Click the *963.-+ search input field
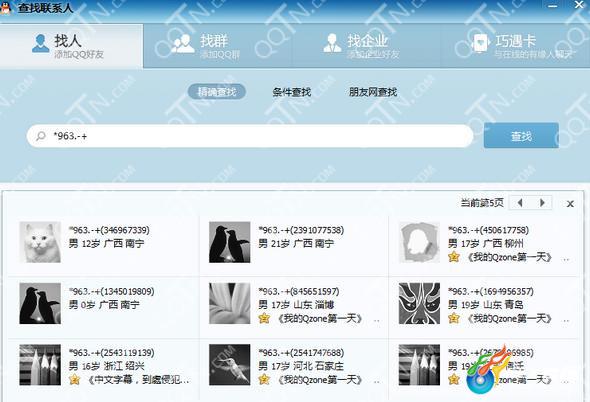This screenshot has height=402, width=590. 250,136
